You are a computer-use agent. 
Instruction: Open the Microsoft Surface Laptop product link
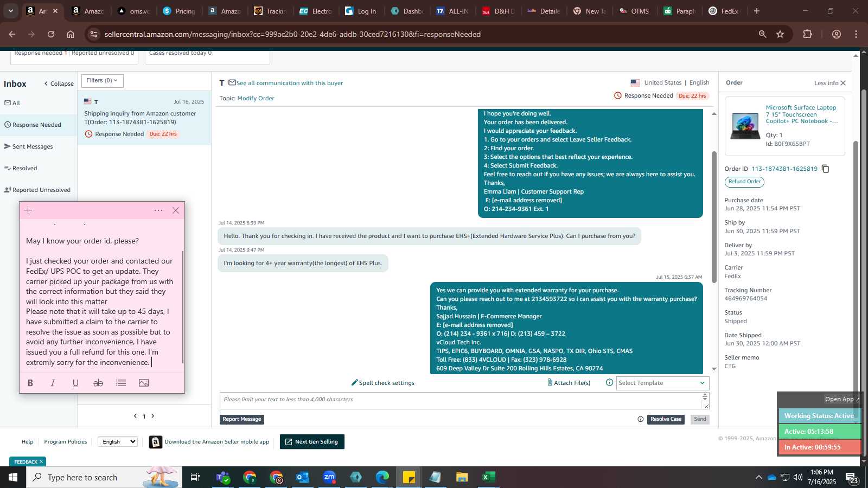tap(802, 114)
